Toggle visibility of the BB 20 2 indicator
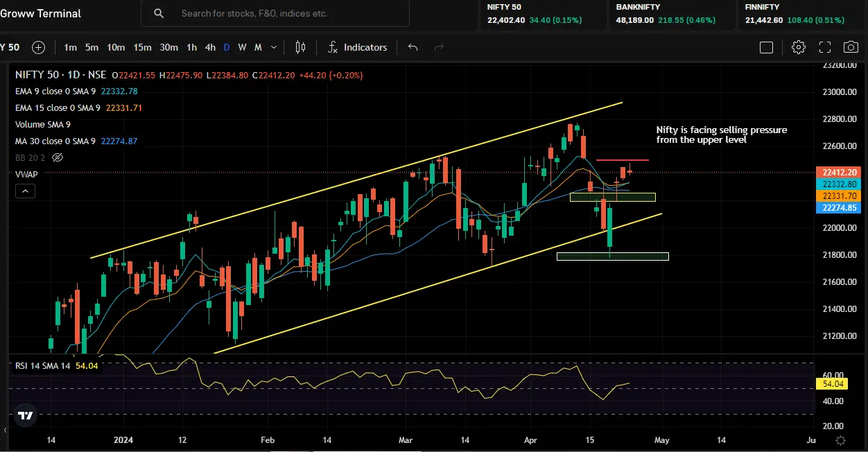Image resolution: width=868 pixels, height=452 pixels. tap(58, 157)
